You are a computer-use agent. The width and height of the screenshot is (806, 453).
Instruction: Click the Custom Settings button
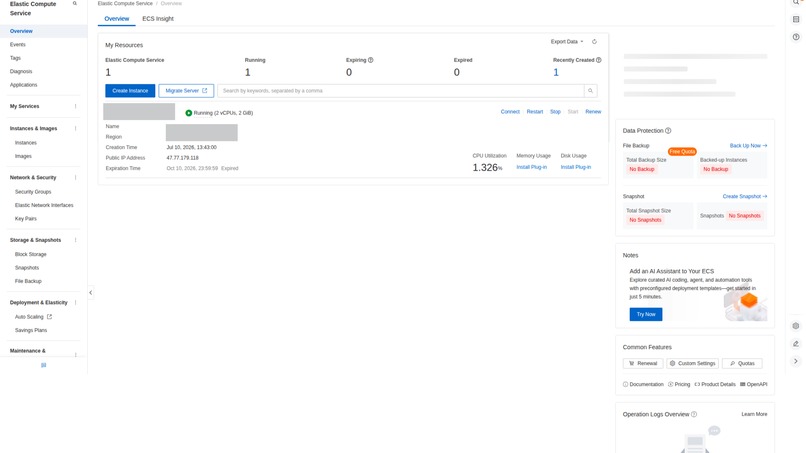pyautogui.click(x=692, y=364)
